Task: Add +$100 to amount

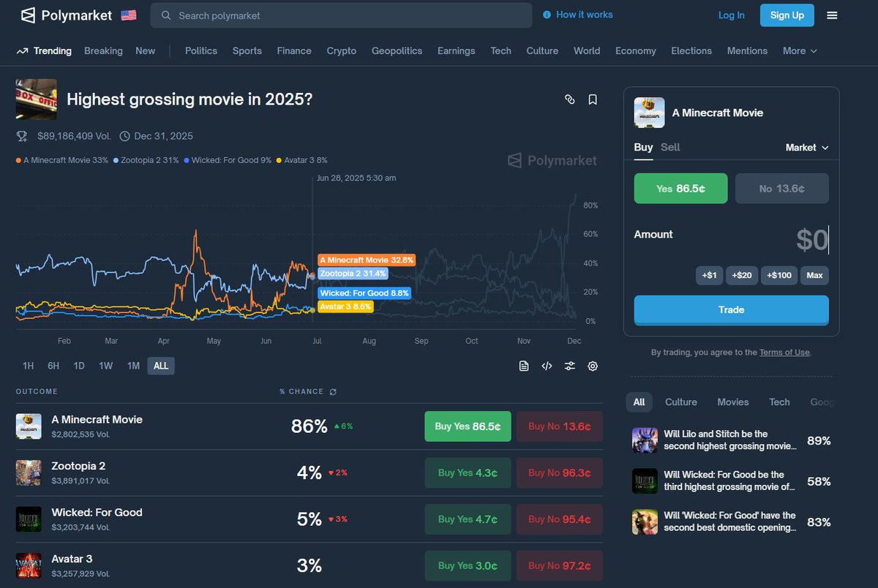Action: click(779, 276)
